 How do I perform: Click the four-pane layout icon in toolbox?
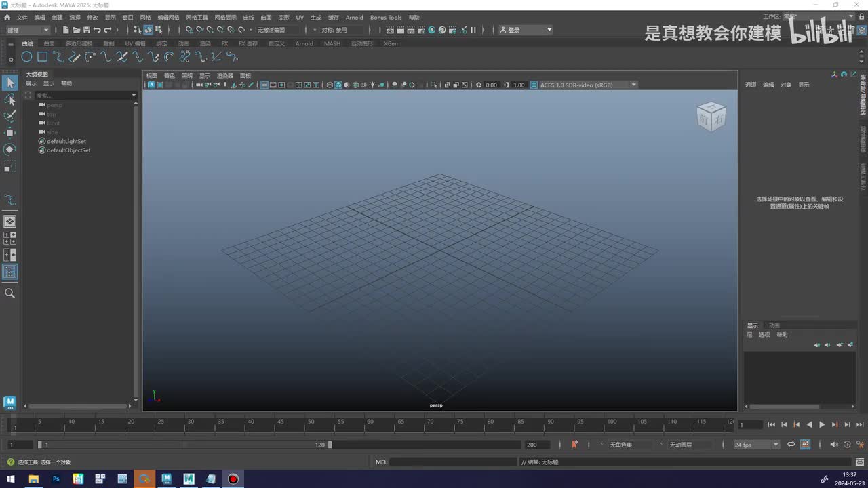[x=9, y=238]
